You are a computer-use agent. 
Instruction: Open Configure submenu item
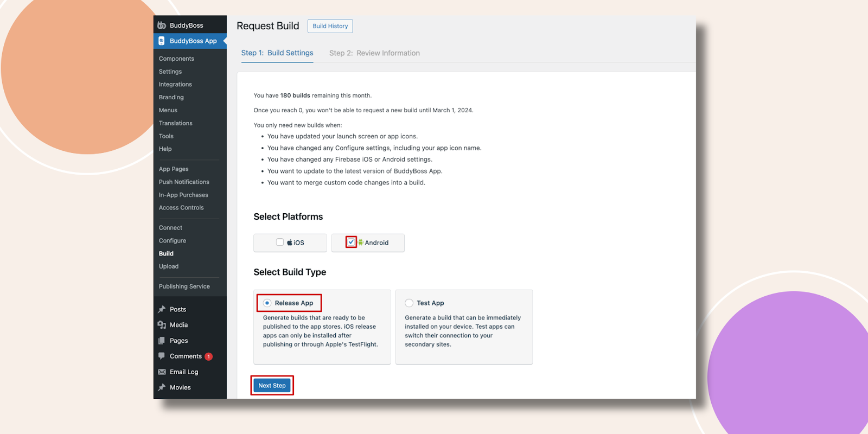click(173, 241)
